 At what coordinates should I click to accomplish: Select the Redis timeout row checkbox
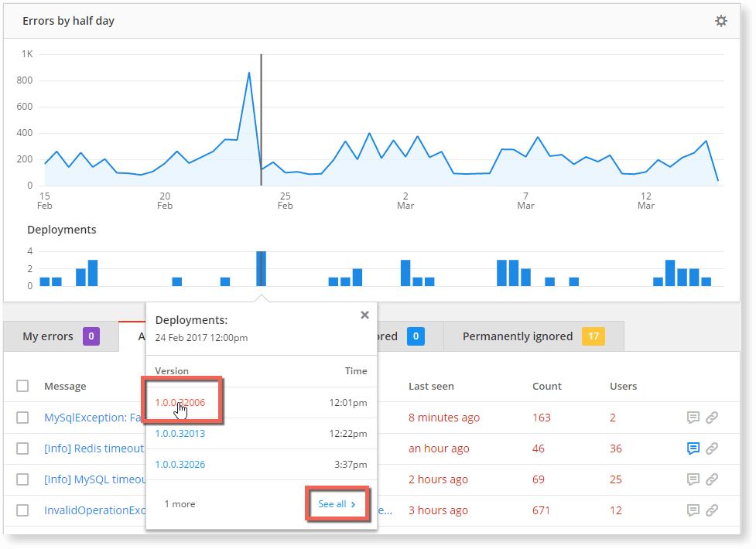pos(22,448)
